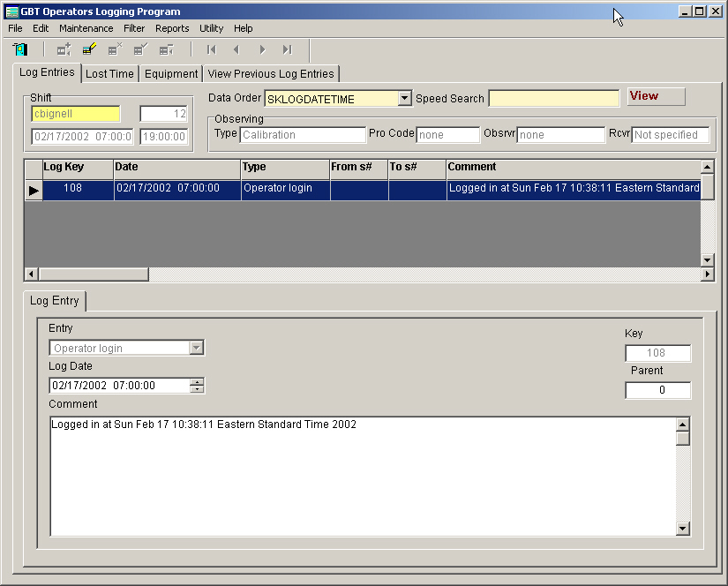Click comment box scrollbar down arrow
This screenshot has width=728, height=586.
click(682, 529)
